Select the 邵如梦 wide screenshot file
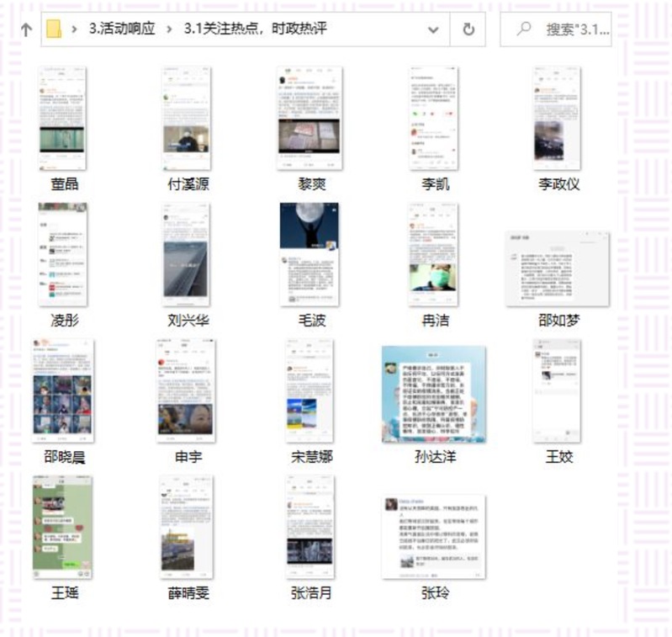The width and height of the screenshot is (672, 637). click(x=557, y=269)
